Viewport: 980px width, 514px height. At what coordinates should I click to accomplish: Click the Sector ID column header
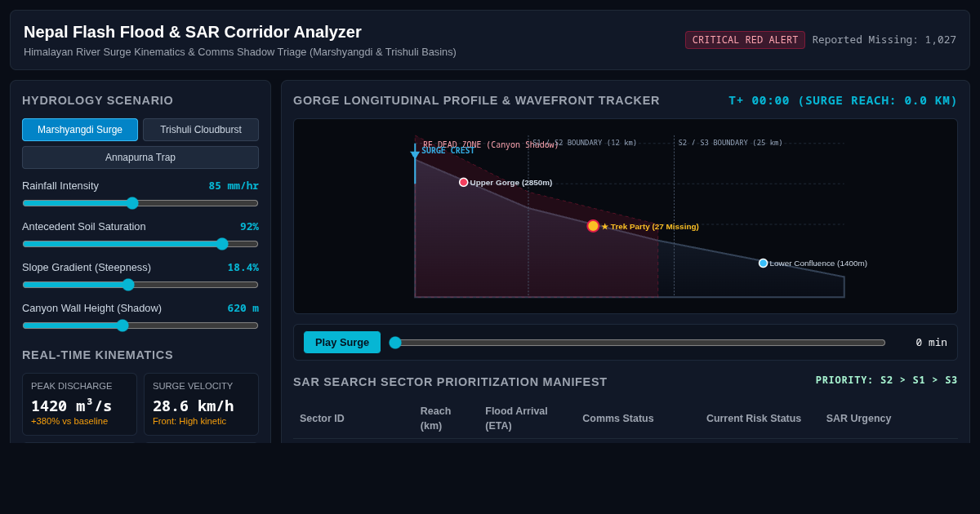(322, 419)
